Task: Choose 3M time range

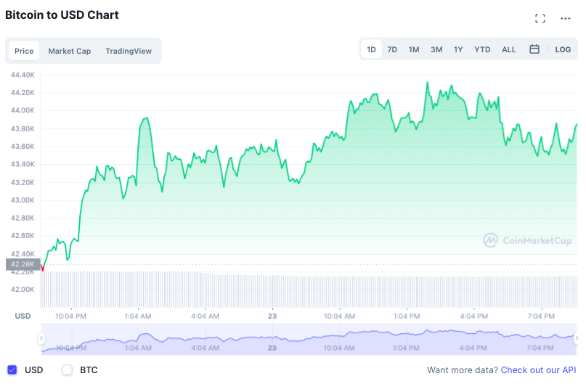Action: tap(436, 49)
